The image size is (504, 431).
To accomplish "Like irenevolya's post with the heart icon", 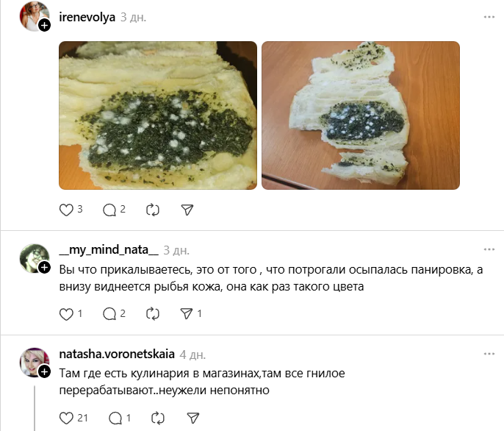I will tap(66, 210).
